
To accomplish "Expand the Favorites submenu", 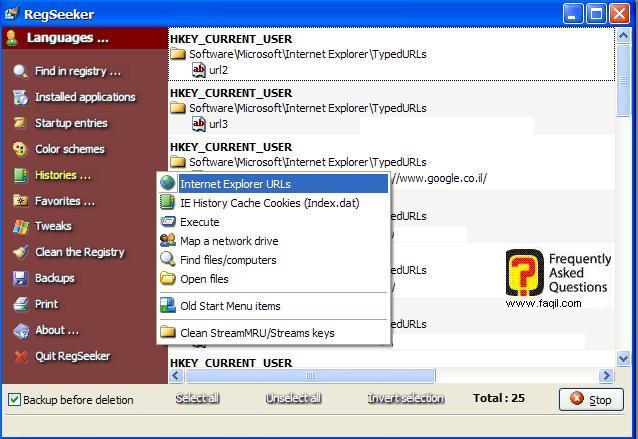I will (64, 201).
